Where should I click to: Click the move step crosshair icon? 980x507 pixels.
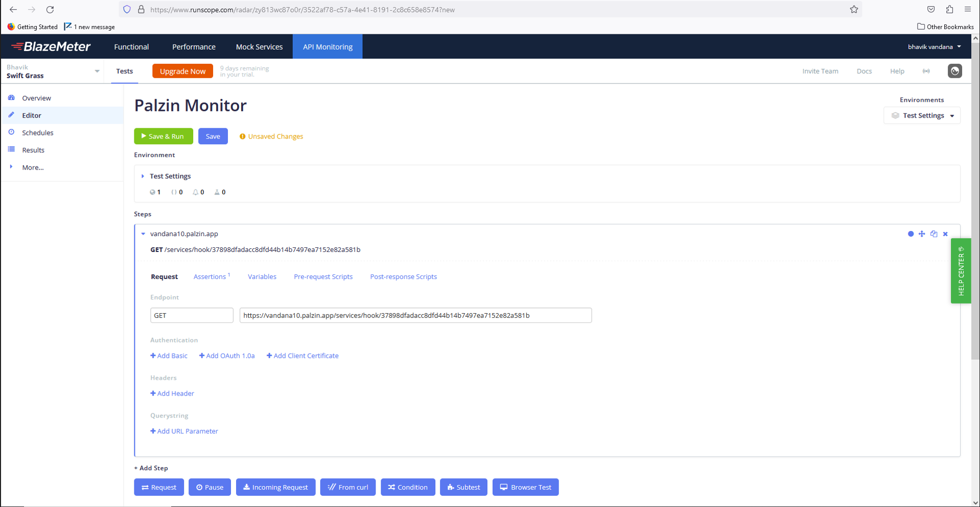922,234
